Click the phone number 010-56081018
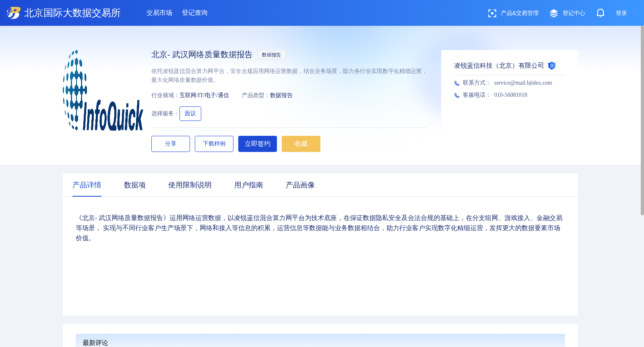 [x=510, y=95]
